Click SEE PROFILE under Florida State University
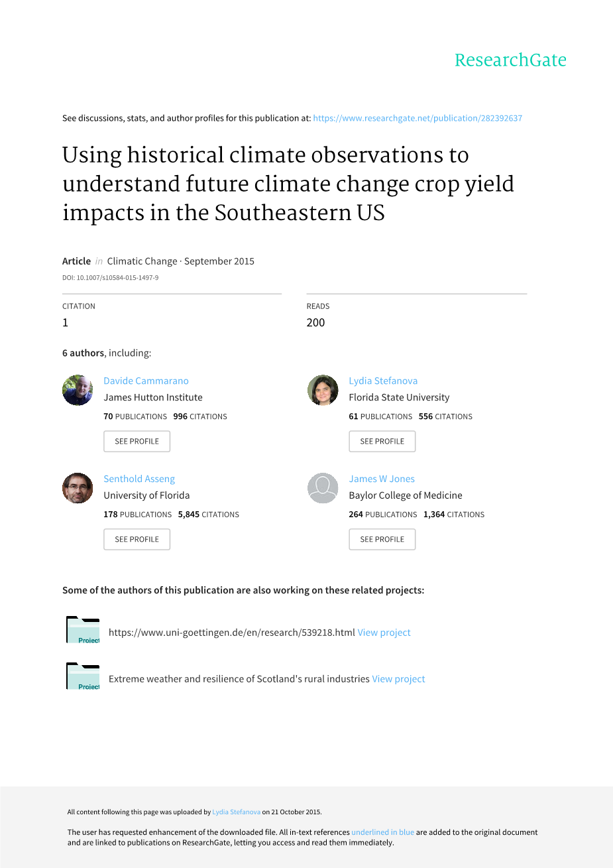The height and width of the screenshot is (868, 613). pyautogui.click(x=382, y=442)
